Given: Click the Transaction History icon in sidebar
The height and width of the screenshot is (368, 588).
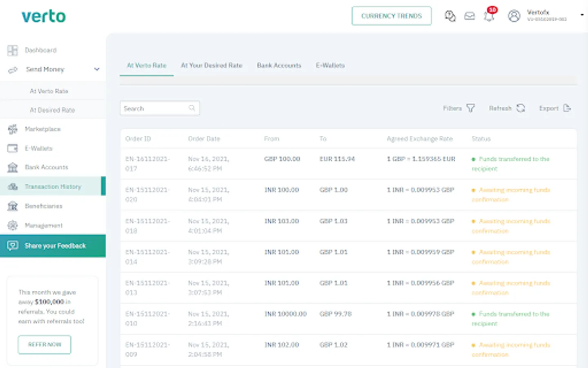Looking at the screenshot, I should (x=13, y=186).
